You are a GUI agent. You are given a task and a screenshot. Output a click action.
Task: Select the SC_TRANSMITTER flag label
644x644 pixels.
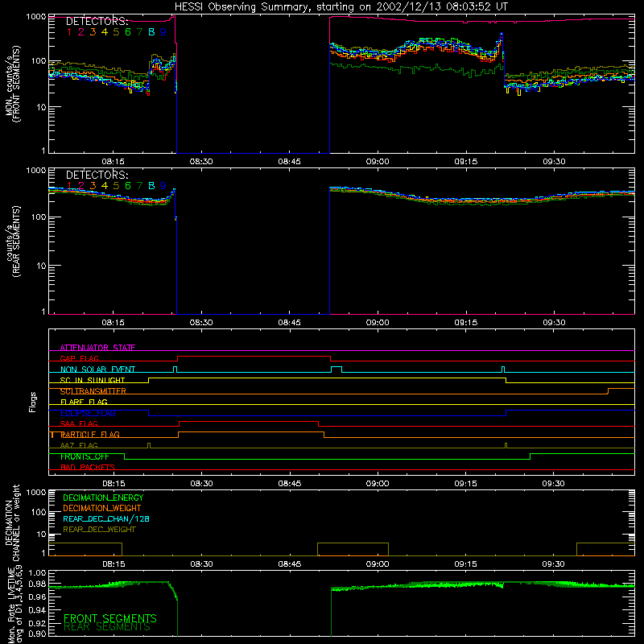point(93,391)
